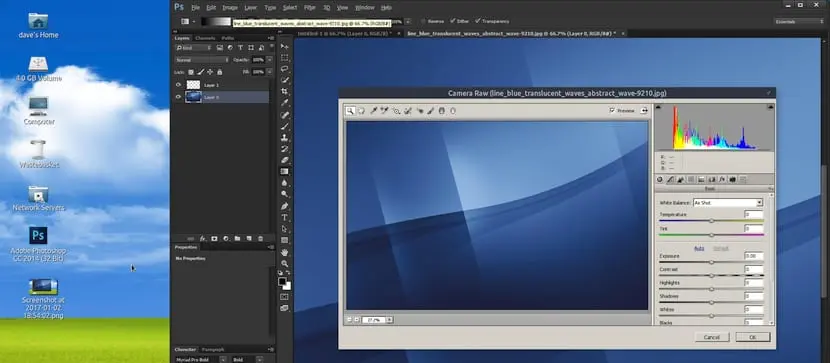Click the Temperature slider handle
Viewport: 830px width, 363px height.
(x=711, y=221)
